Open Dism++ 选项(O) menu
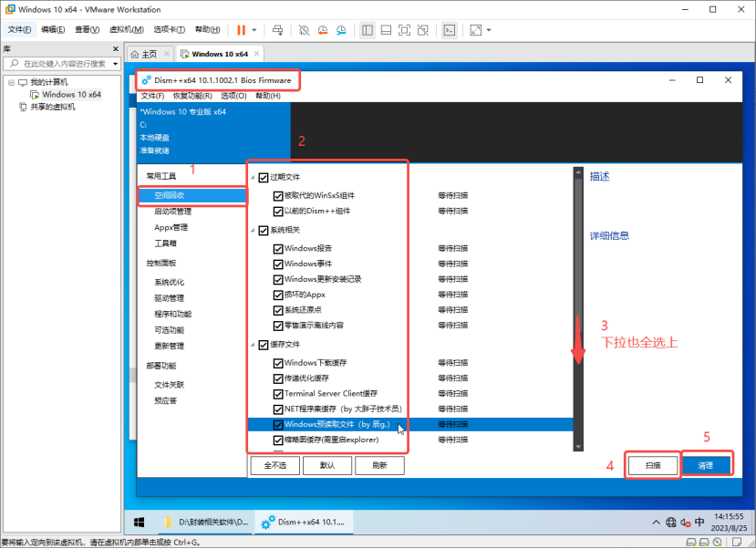 coord(233,96)
